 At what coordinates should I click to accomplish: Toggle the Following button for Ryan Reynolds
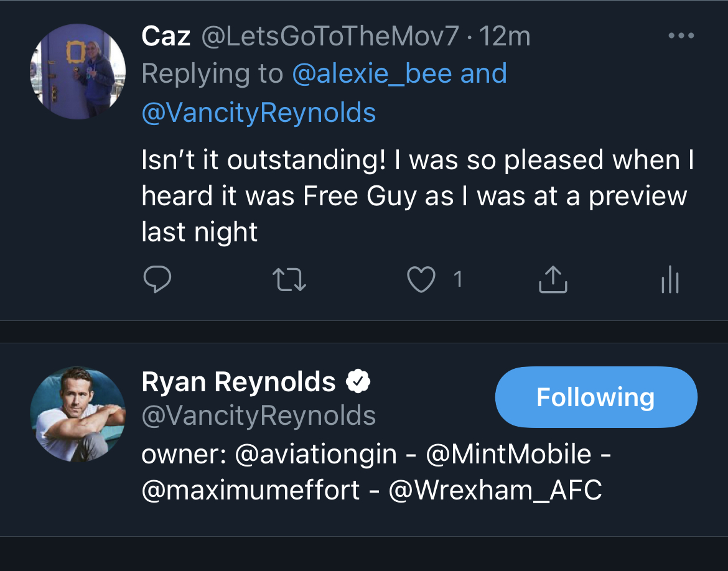pyautogui.click(x=596, y=397)
